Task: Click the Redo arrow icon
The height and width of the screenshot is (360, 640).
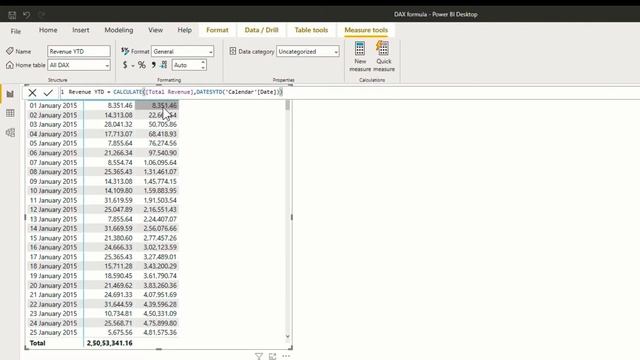Action: pyautogui.click(x=41, y=15)
